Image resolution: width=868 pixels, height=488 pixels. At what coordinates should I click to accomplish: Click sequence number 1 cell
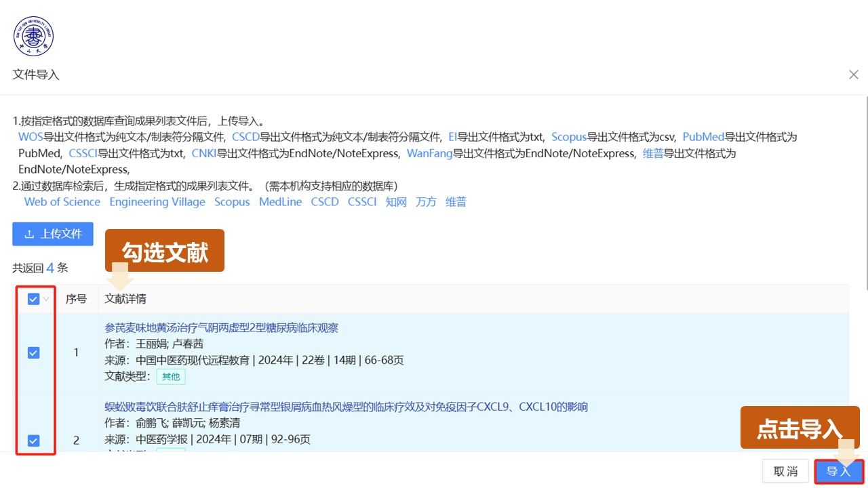tap(76, 352)
